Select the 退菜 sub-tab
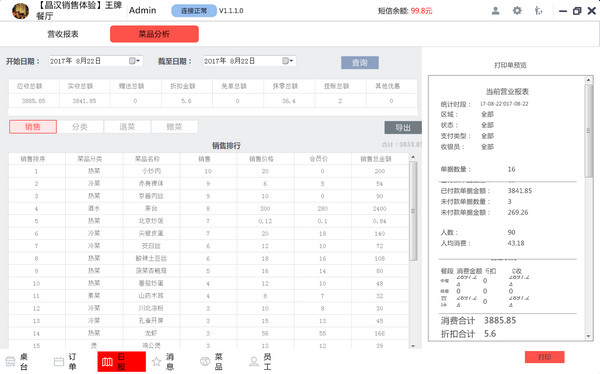The width and height of the screenshot is (600, 374). 127,127
